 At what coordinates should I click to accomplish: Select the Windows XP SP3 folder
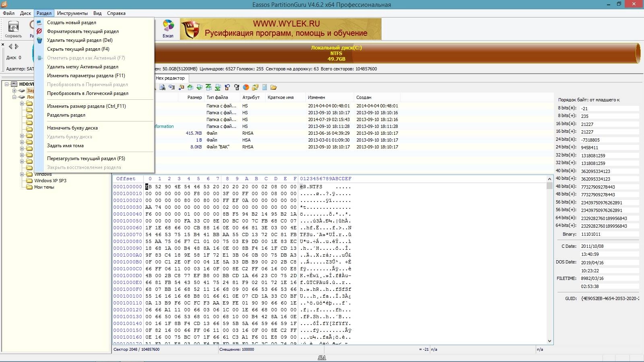pyautogui.click(x=50, y=181)
